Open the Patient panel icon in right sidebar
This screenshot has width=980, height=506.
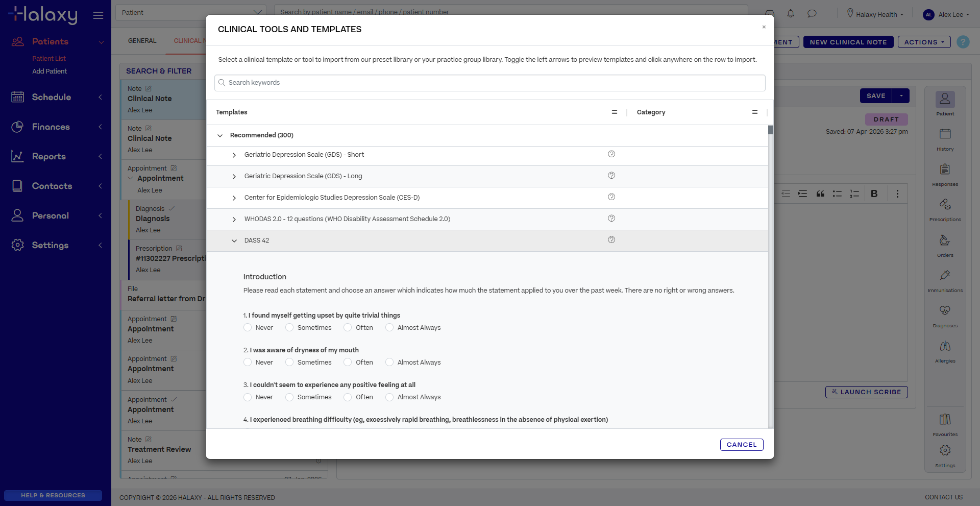[945, 100]
